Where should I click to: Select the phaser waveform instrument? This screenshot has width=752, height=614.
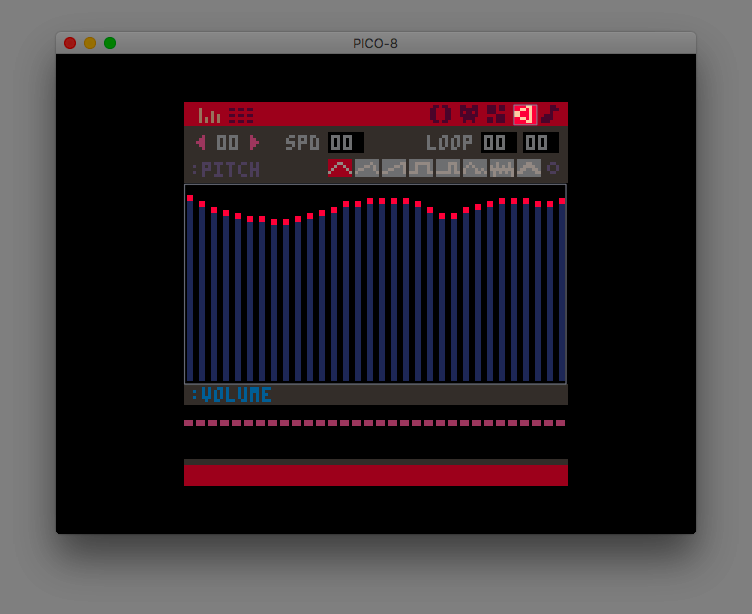[x=529, y=168]
